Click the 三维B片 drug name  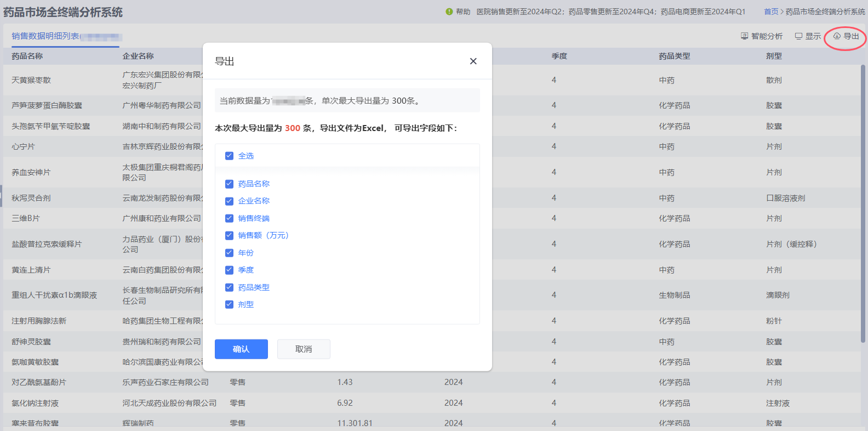(x=26, y=218)
